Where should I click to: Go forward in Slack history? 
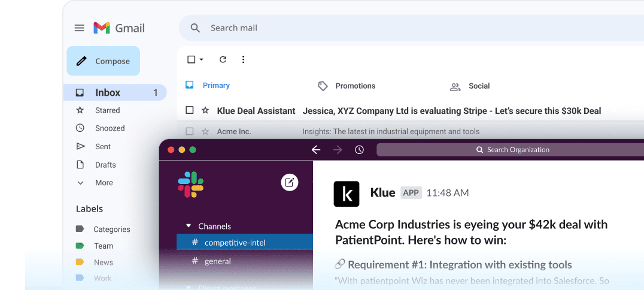[x=338, y=150]
